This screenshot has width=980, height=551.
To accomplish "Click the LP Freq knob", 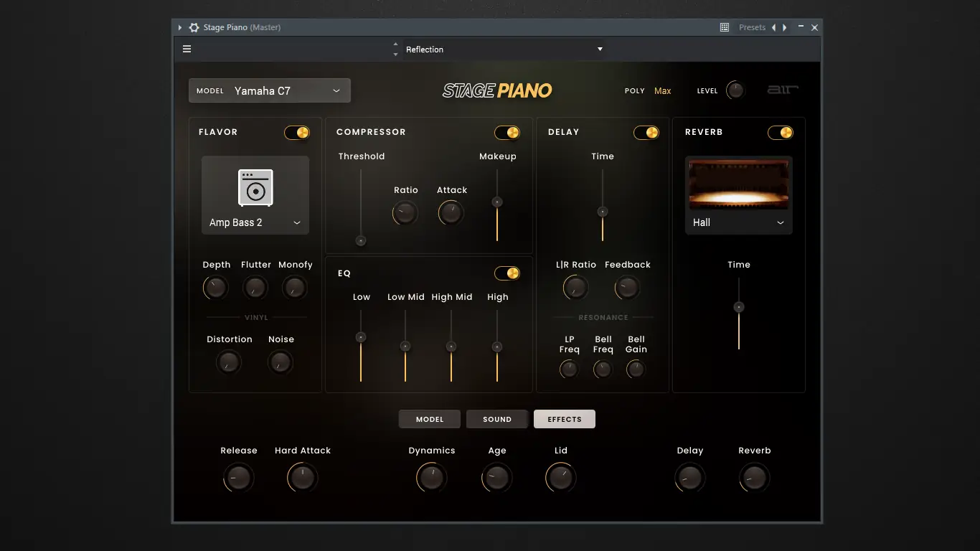I will (x=569, y=369).
